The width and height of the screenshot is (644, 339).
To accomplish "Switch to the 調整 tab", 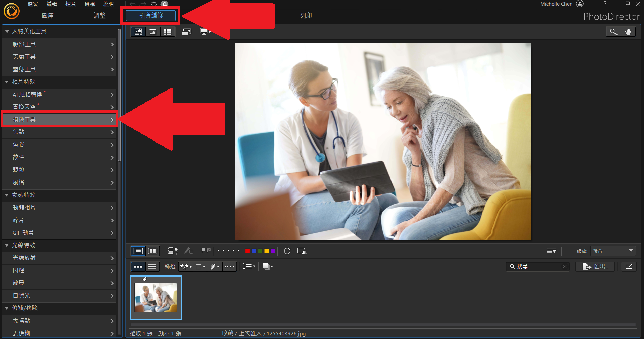I will coord(99,15).
